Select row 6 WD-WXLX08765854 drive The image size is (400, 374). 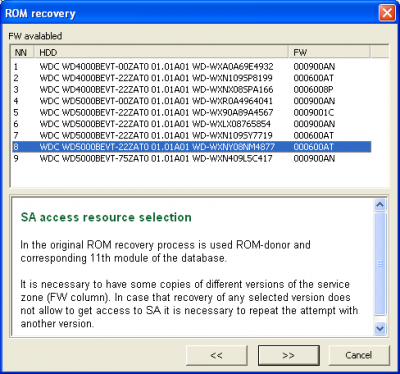coord(192,124)
